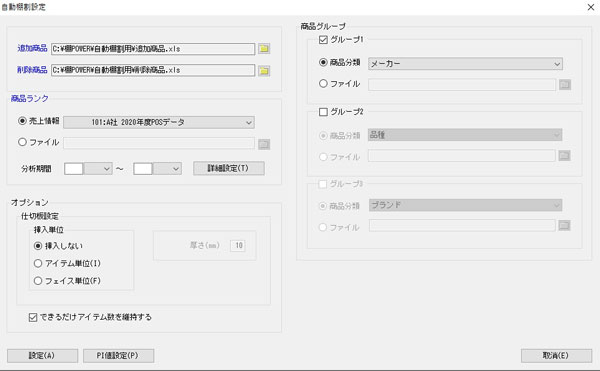This screenshot has width=600, height=371.
Task: Click 取消(E) button
Action: pyautogui.click(x=556, y=356)
